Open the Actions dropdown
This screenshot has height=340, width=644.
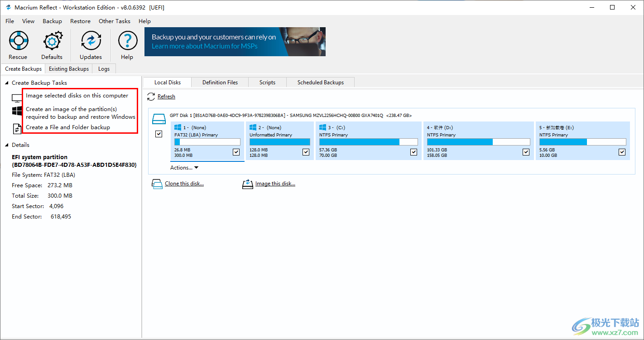tap(184, 168)
